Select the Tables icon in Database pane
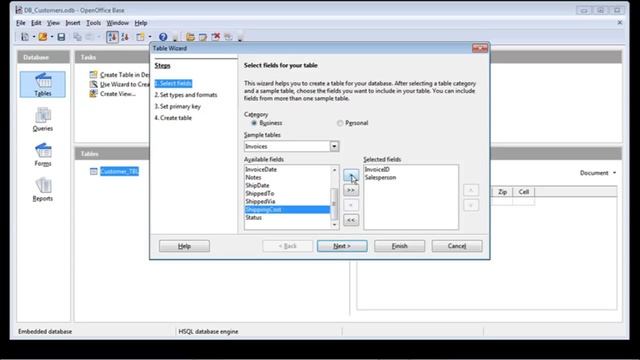Viewport: 640px width, 360px height. click(42, 84)
